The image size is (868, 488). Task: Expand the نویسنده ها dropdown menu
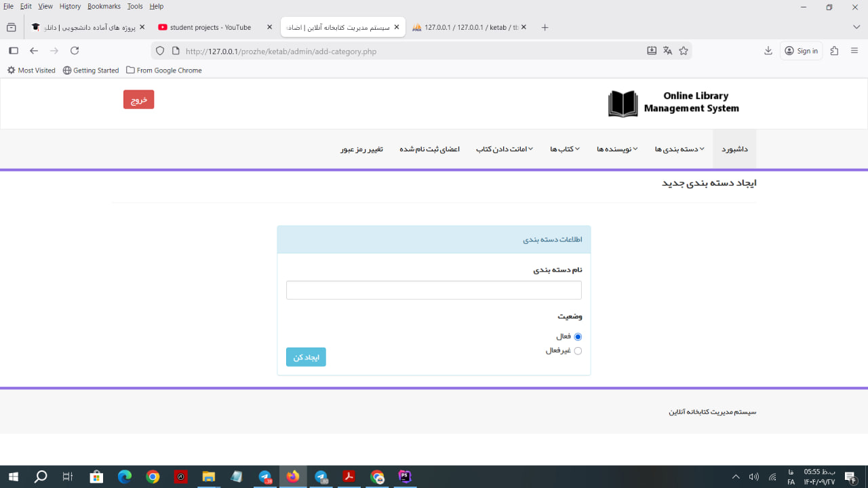(x=616, y=149)
